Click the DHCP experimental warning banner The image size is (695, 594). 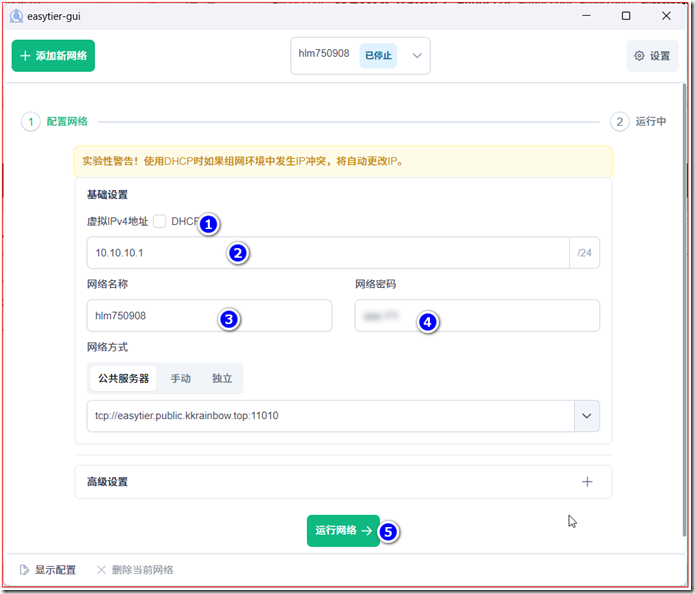[x=344, y=161]
